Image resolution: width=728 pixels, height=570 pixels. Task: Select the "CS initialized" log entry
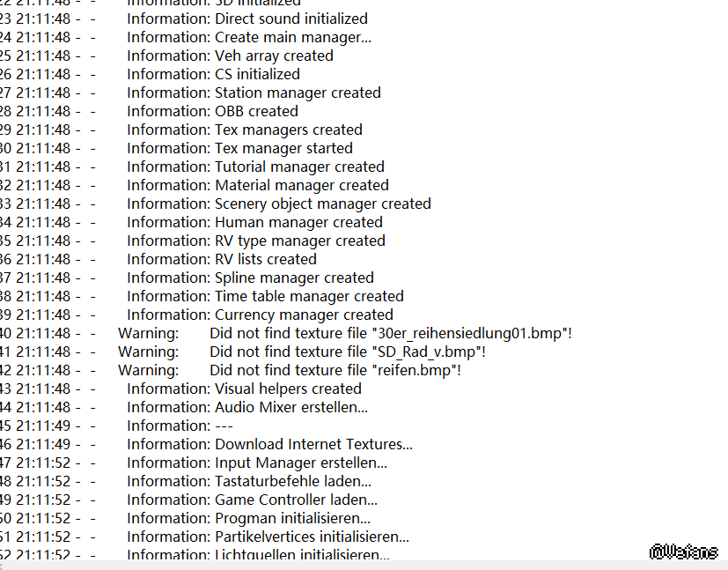[x=257, y=74]
